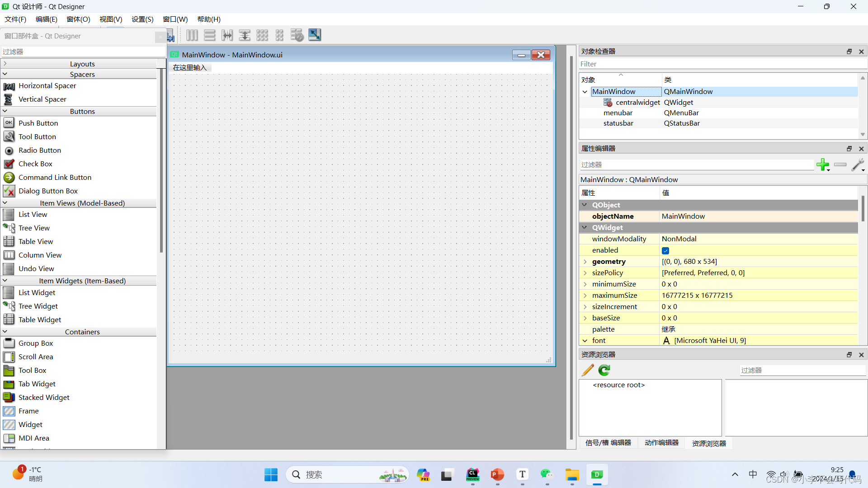Click the Adjust Size toolbar icon
Viewport: 868px width, 488px height.
point(315,35)
